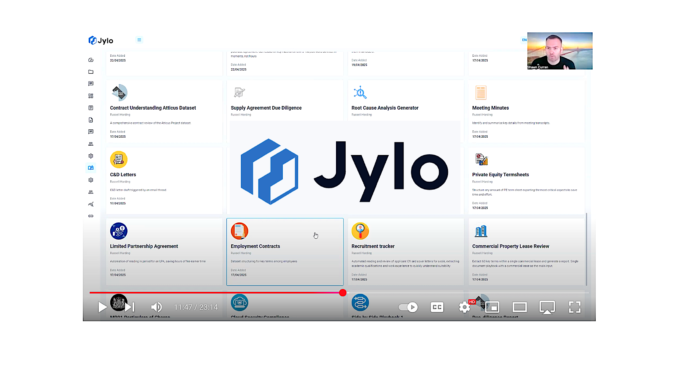The width and height of the screenshot is (678, 381).
Task: Toggle closed captions with the CC button
Action: point(437,307)
